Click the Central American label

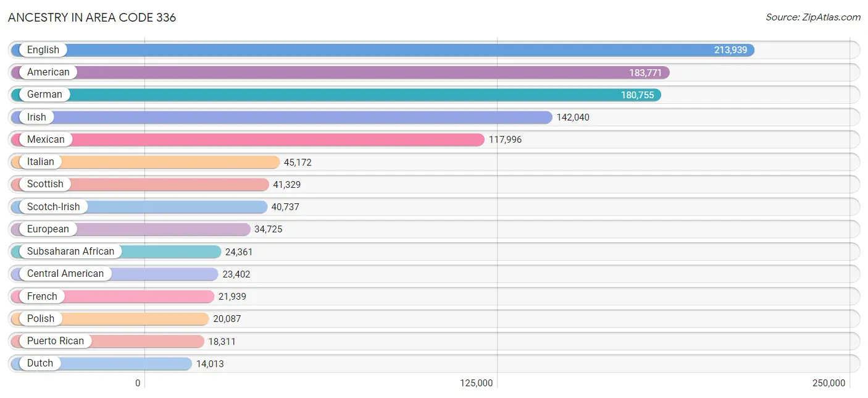tap(65, 274)
